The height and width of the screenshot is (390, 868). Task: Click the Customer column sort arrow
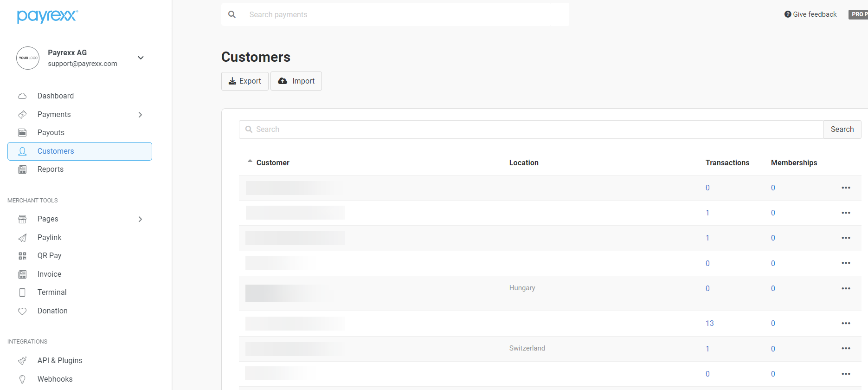250,161
